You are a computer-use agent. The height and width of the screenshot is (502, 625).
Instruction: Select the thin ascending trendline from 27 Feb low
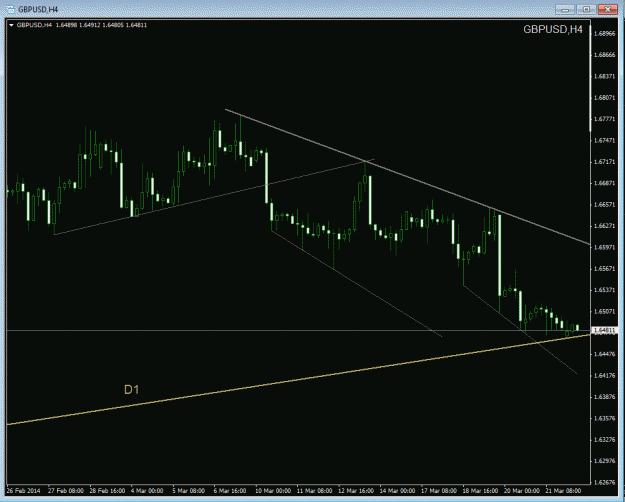(214, 197)
